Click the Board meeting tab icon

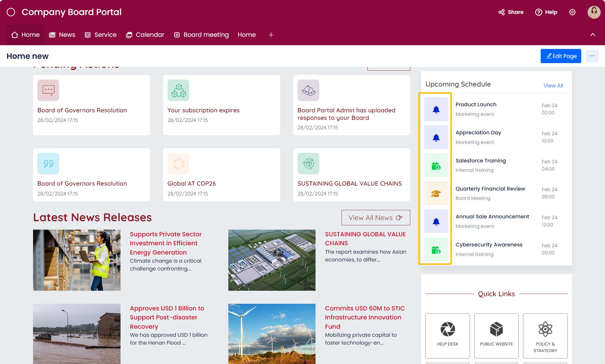pos(177,35)
